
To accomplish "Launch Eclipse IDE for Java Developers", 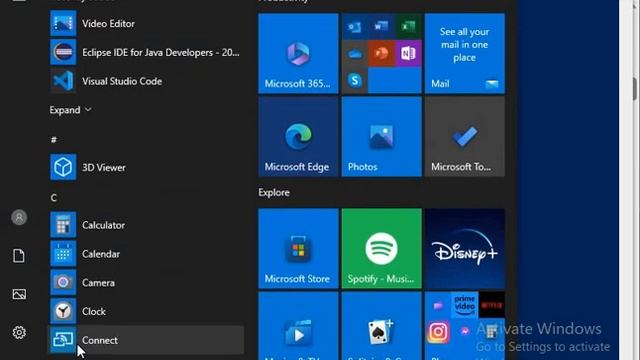I will point(146,52).
